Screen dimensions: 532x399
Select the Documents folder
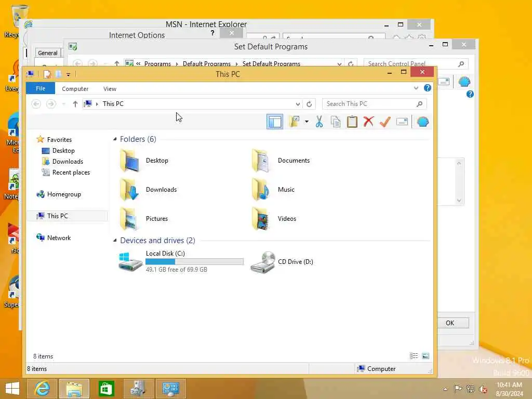tap(281, 161)
